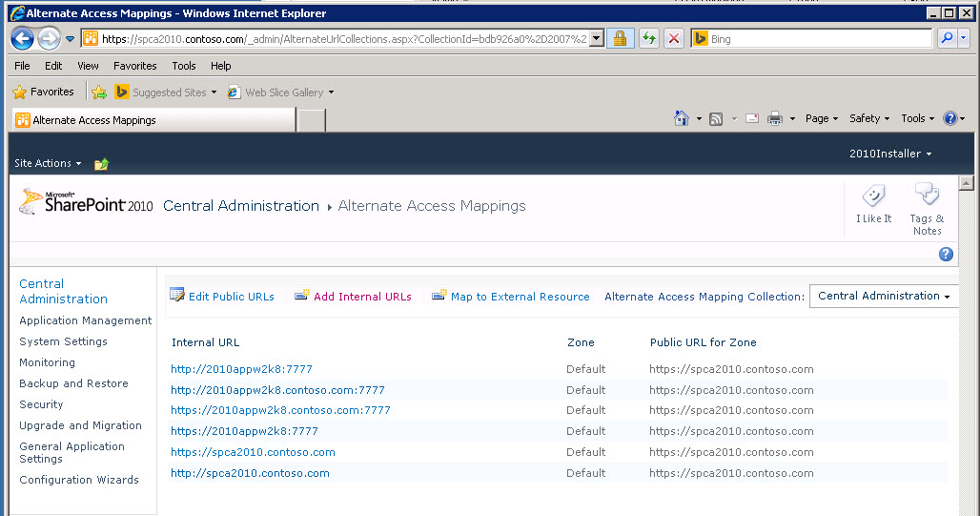This screenshot has width=980, height=516.
Task: Select the Alternate Access Mappings tab
Action: 153,120
